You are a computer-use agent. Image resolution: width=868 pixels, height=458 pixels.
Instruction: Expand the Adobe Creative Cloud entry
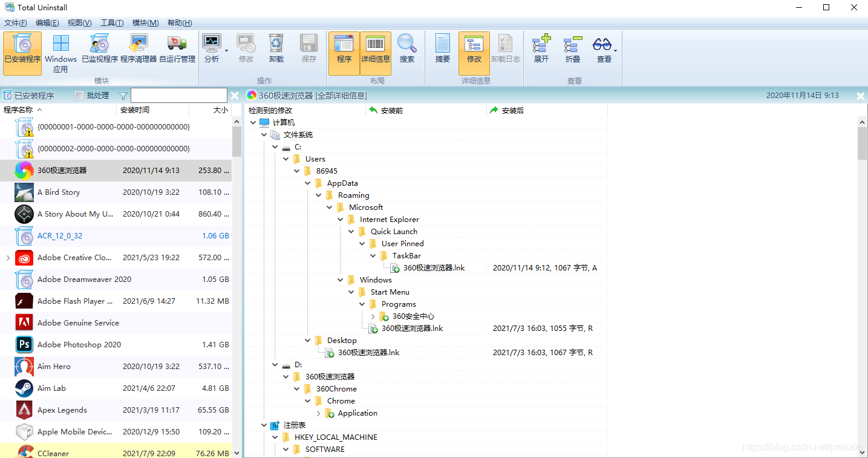pyautogui.click(x=8, y=258)
